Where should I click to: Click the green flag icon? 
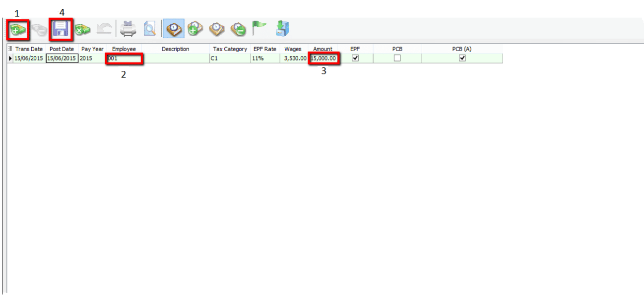(x=259, y=29)
